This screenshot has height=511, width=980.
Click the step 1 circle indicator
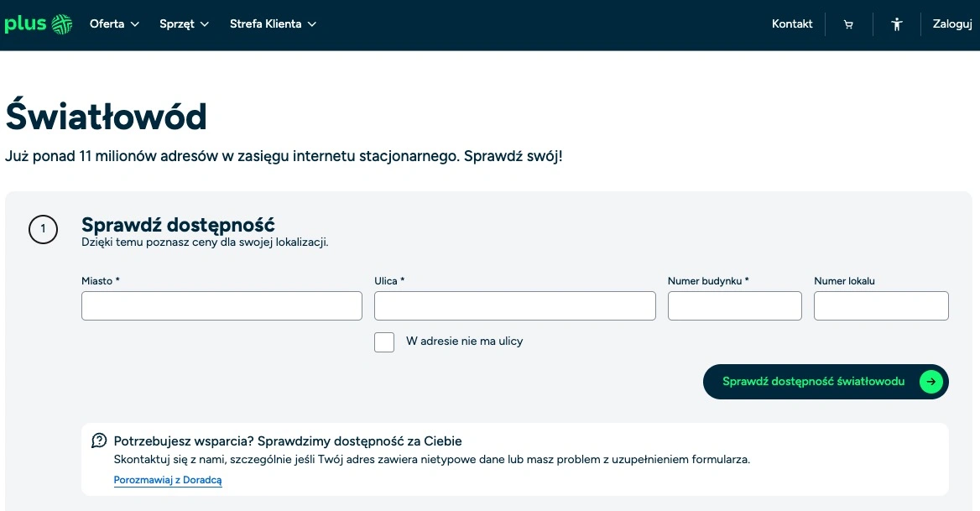click(x=43, y=229)
